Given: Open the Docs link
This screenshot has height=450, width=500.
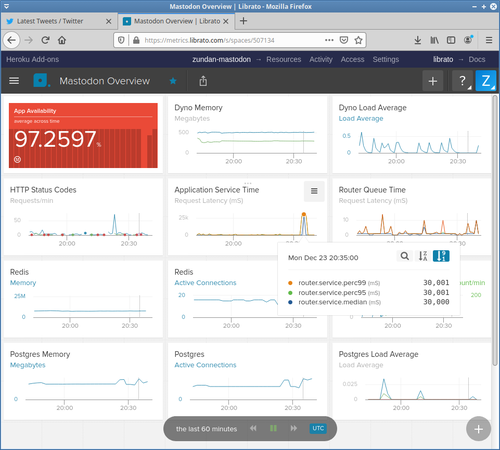Looking at the screenshot, I should [477, 59].
